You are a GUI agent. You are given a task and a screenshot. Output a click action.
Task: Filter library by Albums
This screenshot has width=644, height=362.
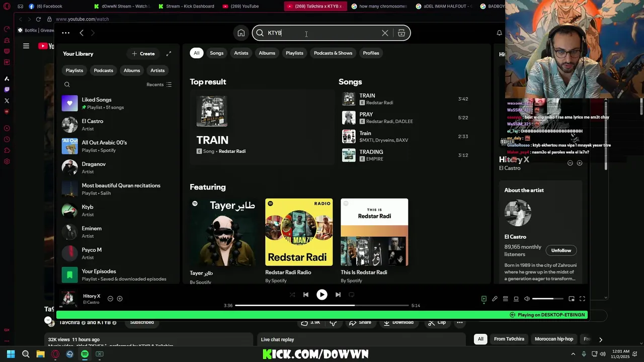point(132,70)
